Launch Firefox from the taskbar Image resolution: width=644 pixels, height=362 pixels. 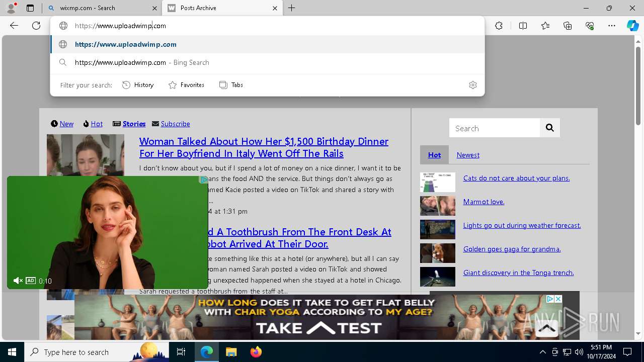coord(256,352)
